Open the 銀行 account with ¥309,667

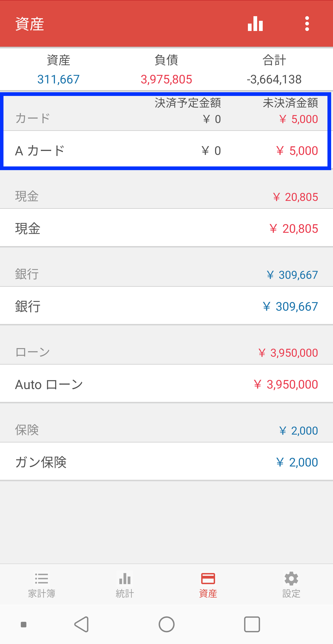[x=166, y=306]
